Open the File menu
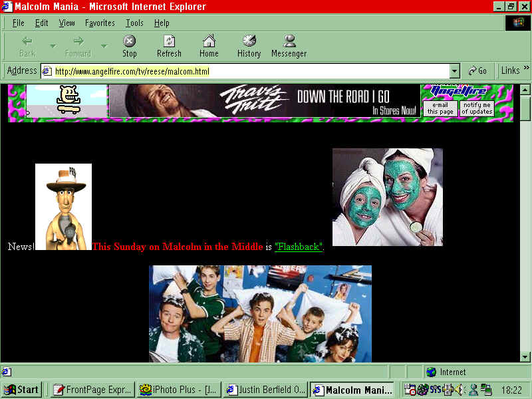 tap(19, 23)
